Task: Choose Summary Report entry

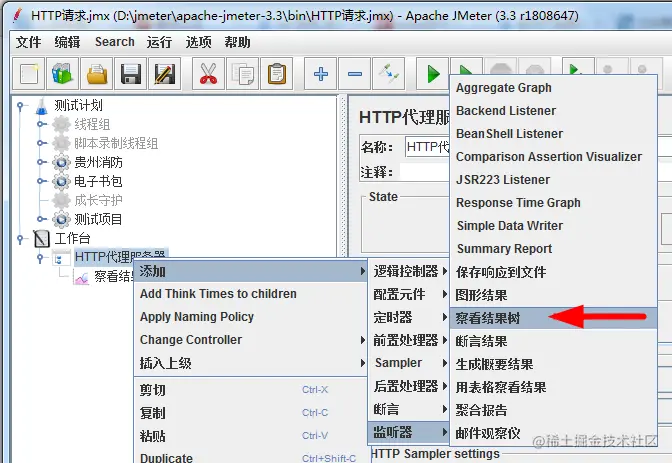Action: tap(553, 249)
